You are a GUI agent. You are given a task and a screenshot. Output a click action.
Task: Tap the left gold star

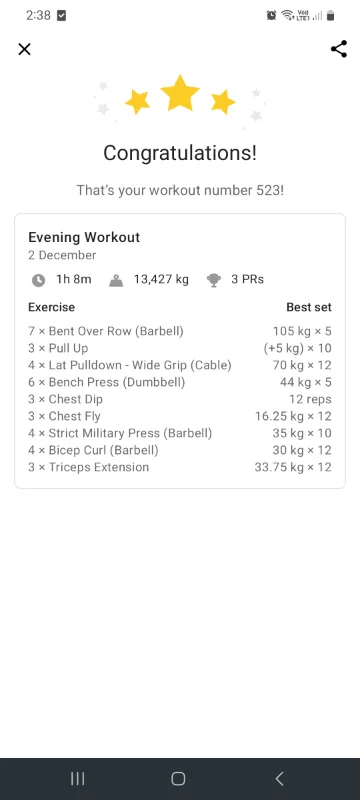(x=138, y=102)
